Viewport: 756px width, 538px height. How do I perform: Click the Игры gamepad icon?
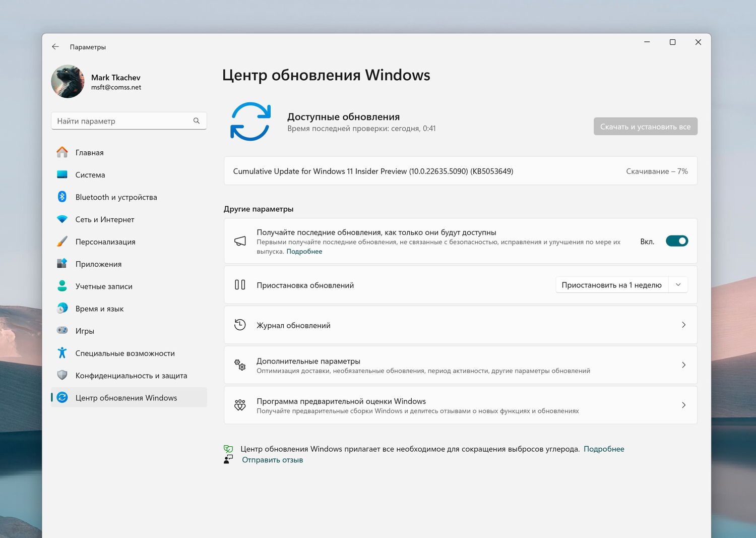62,330
